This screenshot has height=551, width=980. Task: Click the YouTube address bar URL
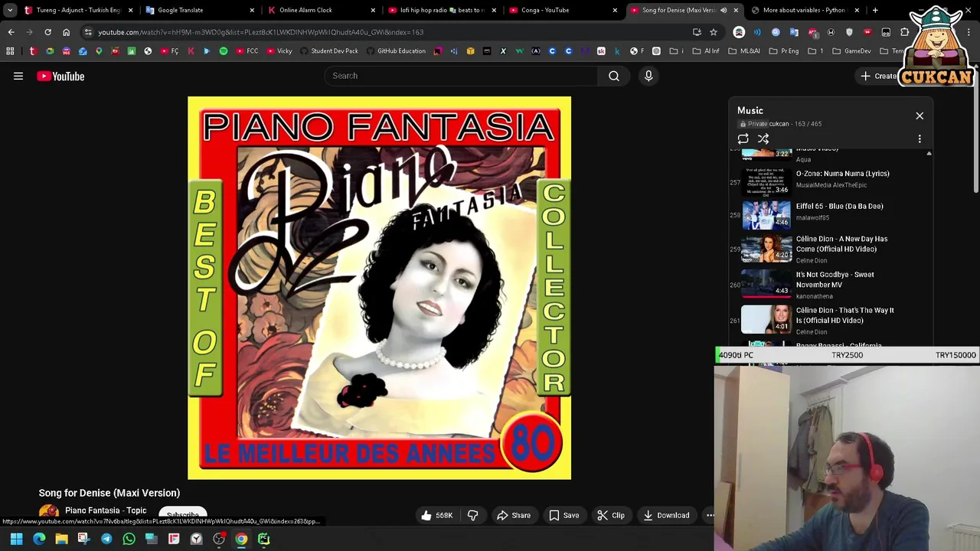coord(260,32)
